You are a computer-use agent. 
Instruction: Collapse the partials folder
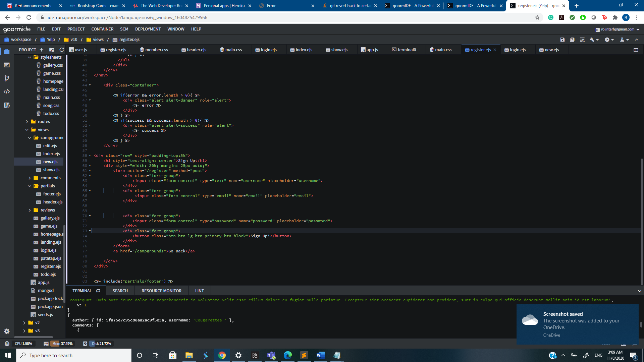click(30, 186)
